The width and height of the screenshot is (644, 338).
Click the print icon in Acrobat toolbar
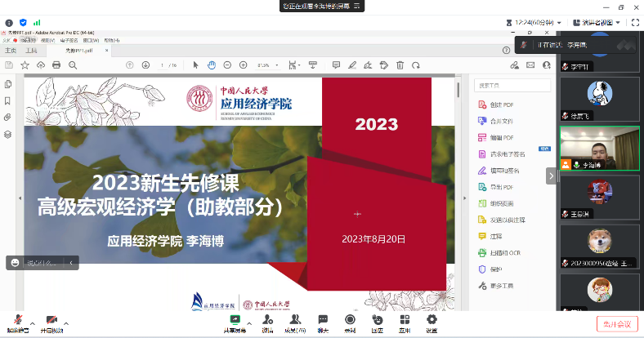tap(56, 64)
